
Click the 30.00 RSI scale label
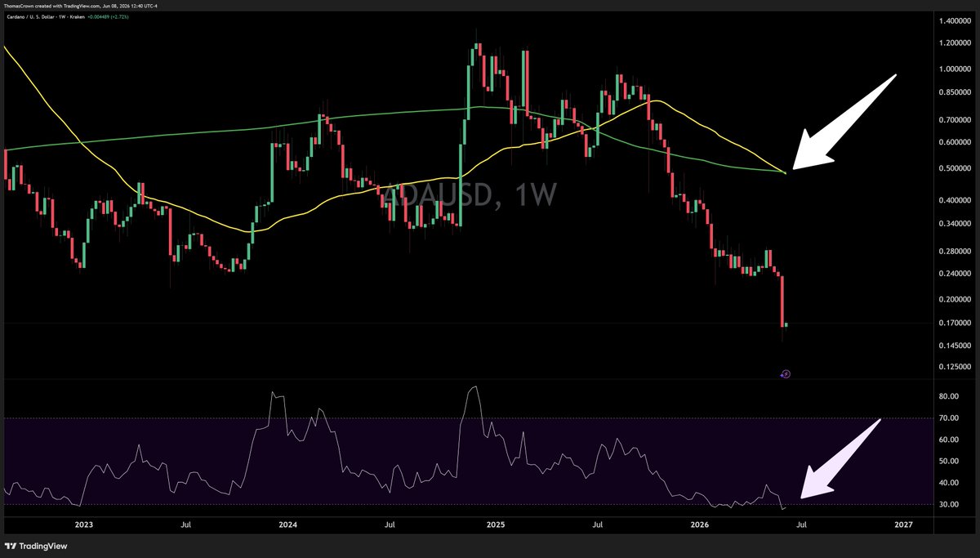[948, 505]
